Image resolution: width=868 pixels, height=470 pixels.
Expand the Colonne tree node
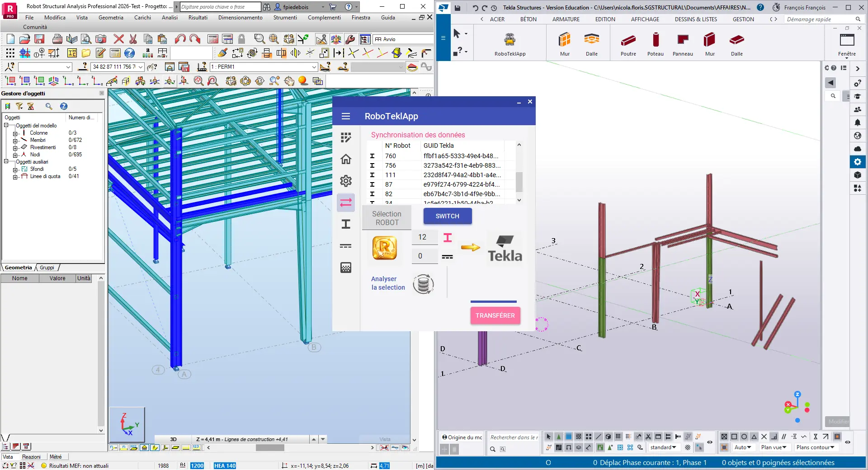coord(15,133)
